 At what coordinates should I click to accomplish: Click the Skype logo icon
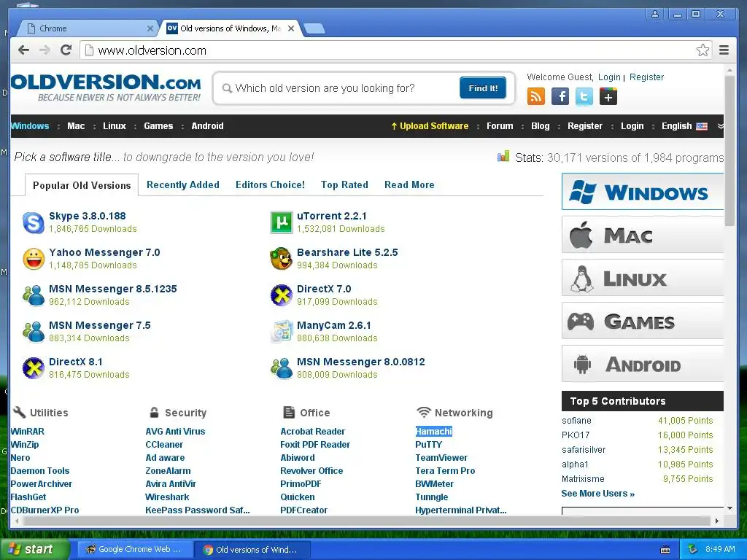34,223
